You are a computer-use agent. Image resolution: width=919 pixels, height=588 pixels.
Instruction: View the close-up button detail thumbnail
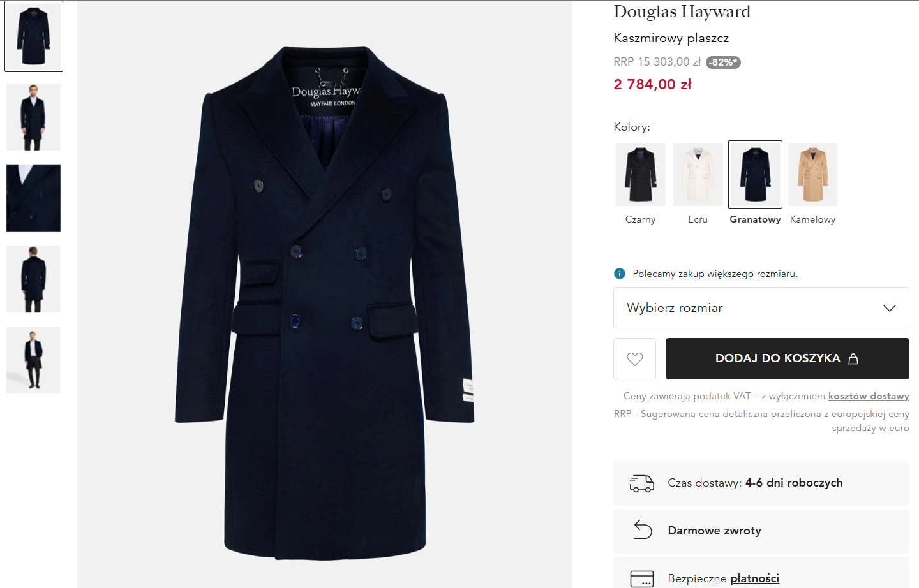click(33, 198)
